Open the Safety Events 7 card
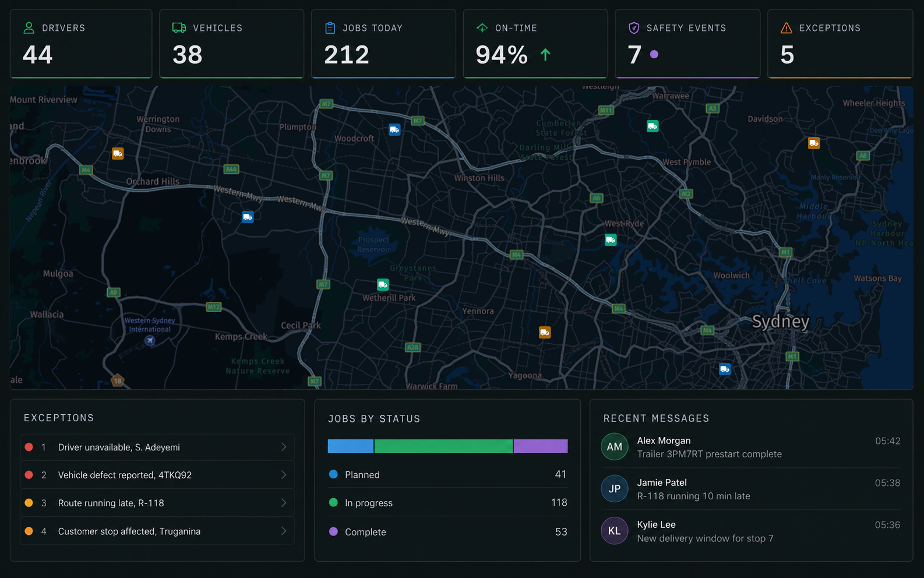 coord(687,44)
